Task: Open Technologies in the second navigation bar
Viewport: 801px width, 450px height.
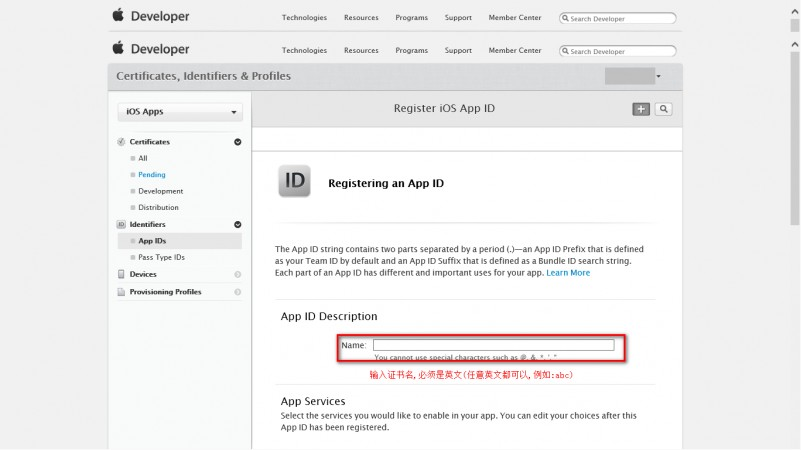Action: pos(304,50)
